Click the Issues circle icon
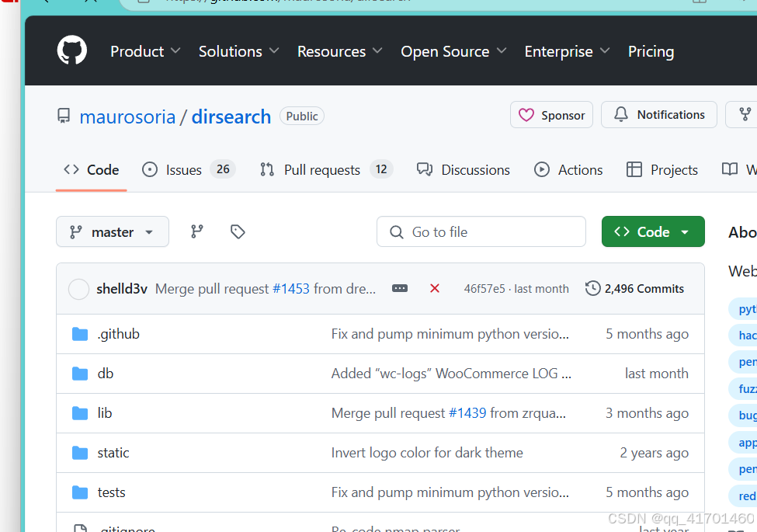 click(x=150, y=170)
